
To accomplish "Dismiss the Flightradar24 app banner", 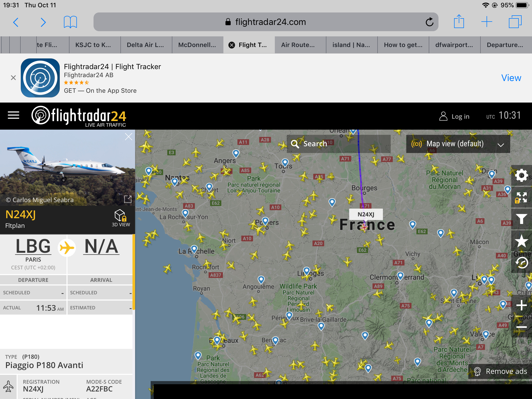I will 14,78.
